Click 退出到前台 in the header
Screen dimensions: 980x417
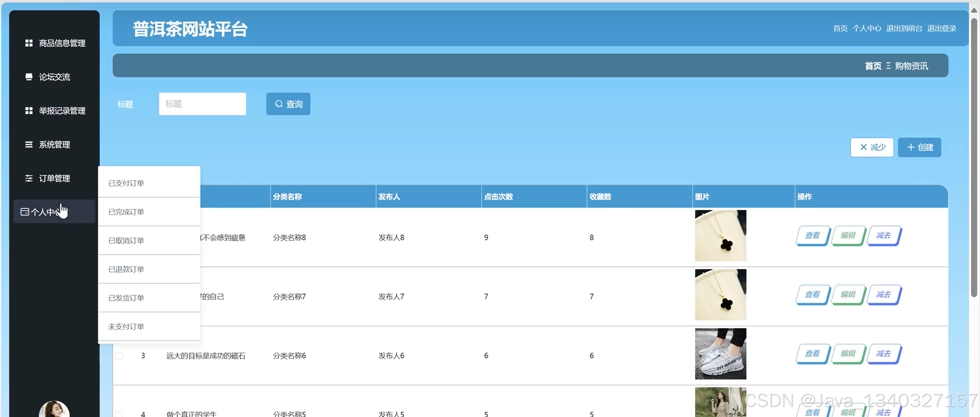904,28
